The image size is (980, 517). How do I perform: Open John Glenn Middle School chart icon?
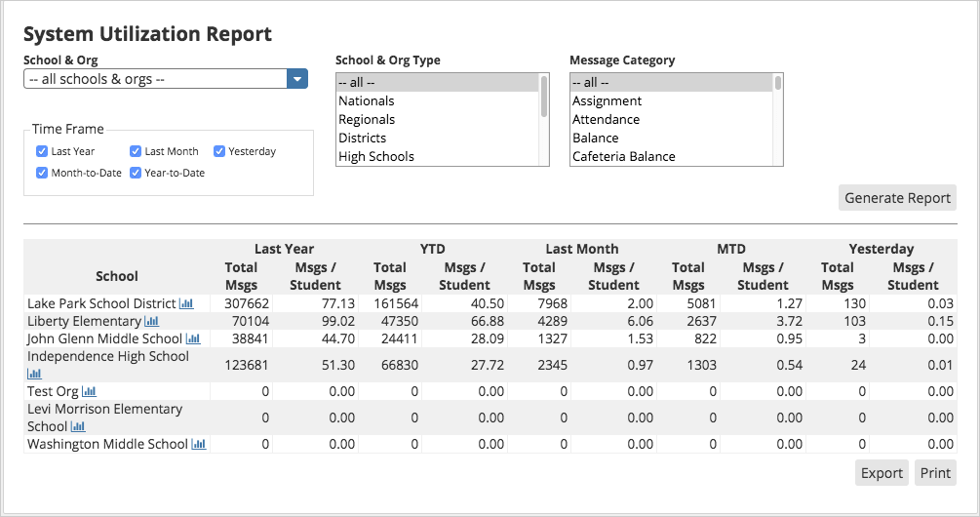[x=193, y=338]
